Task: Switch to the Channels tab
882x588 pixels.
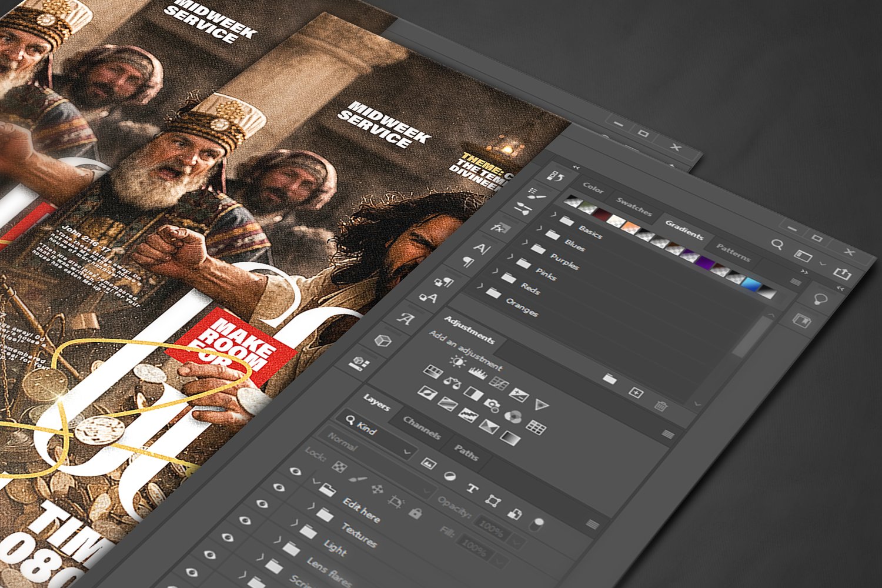Action: (422, 427)
